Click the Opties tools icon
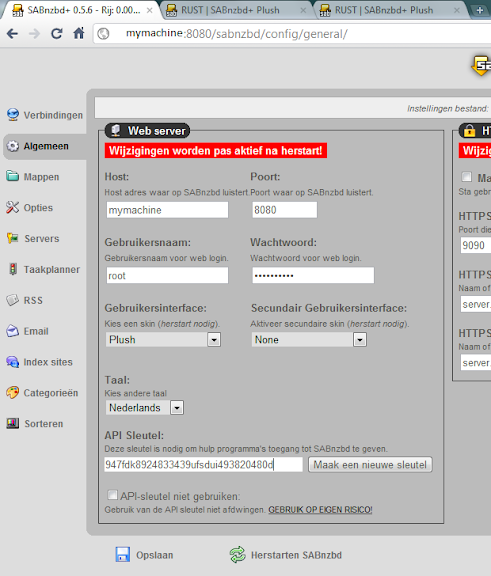The height and width of the screenshot is (576, 491). pos(12,207)
